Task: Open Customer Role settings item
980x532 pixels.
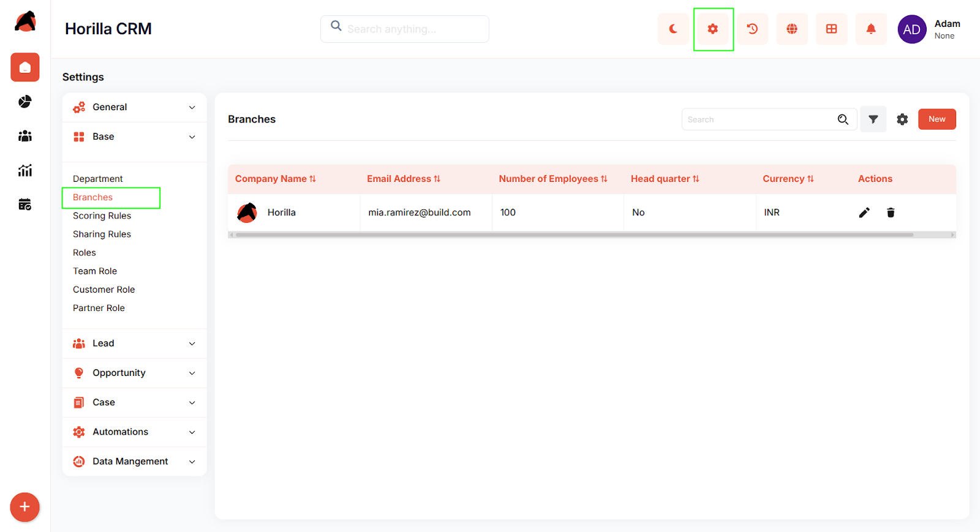Action: point(104,289)
